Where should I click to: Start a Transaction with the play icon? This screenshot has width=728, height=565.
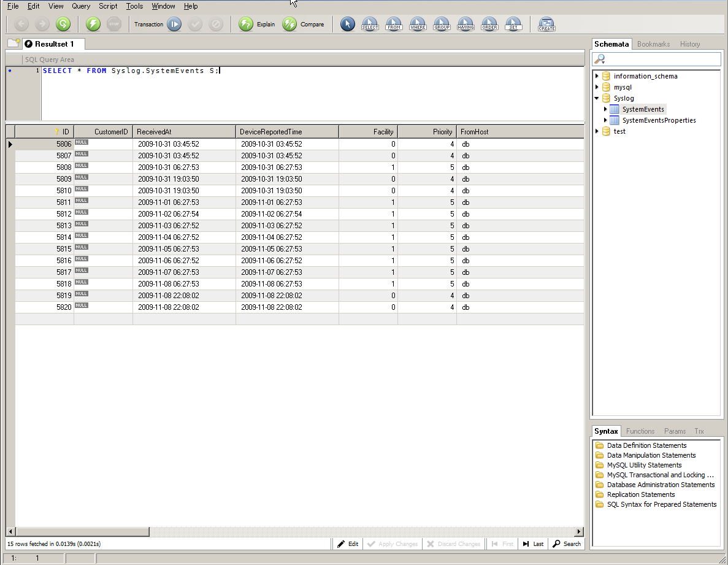click(x=174, y=24)
